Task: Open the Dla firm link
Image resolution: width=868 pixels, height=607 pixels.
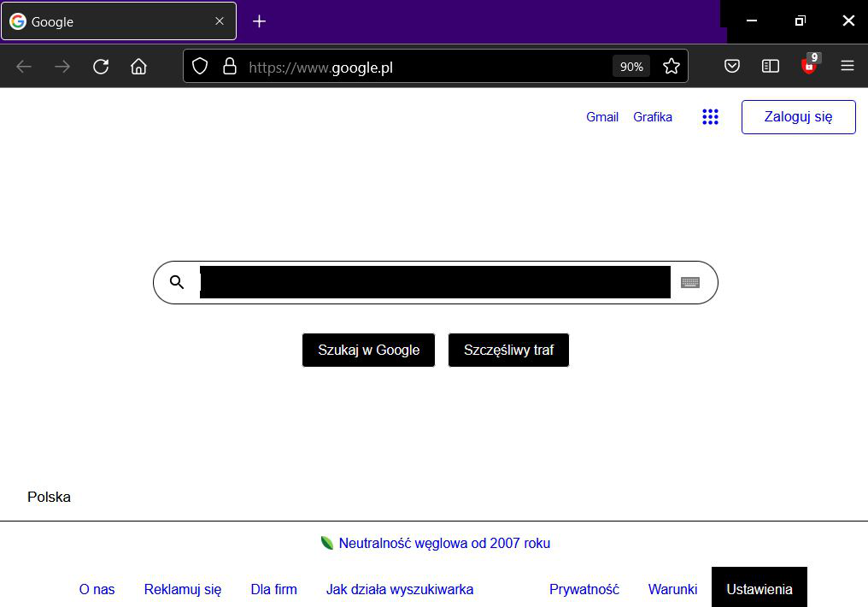Action: (x=274, y=589)
